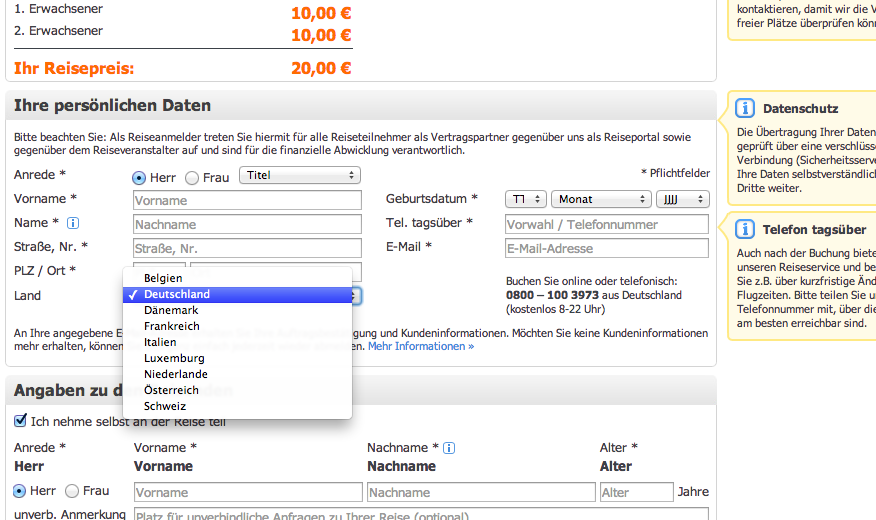Image resolution: width=876 pixels, height=520 pixels.
Task: Open the Titel dropdown
Action: pyautogui.click(x=300, y=175)
